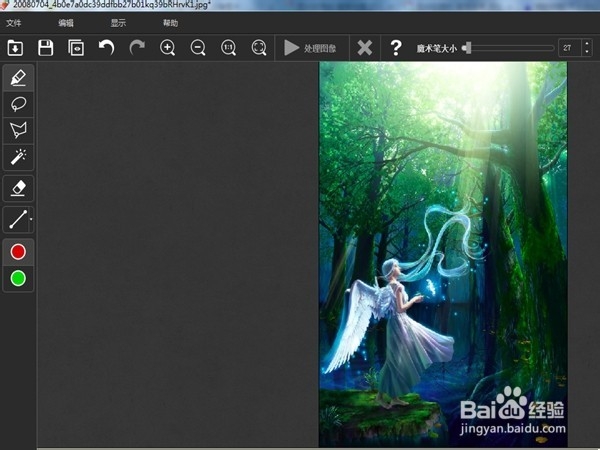Select the magic wand tool
The image size is (600, 450).
pos(18,157)
